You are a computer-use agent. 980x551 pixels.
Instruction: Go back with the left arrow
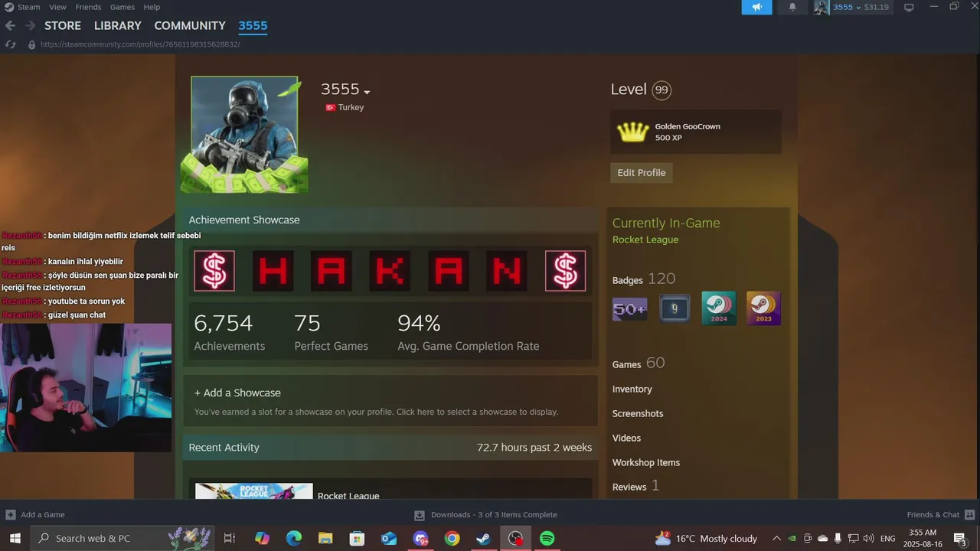point(10,25)
